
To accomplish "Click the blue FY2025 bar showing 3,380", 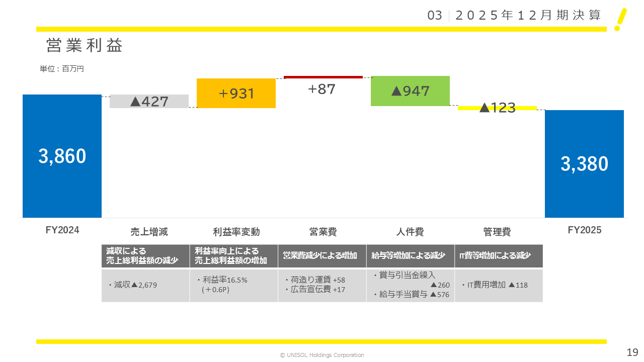I will click(x=584, y=164).
